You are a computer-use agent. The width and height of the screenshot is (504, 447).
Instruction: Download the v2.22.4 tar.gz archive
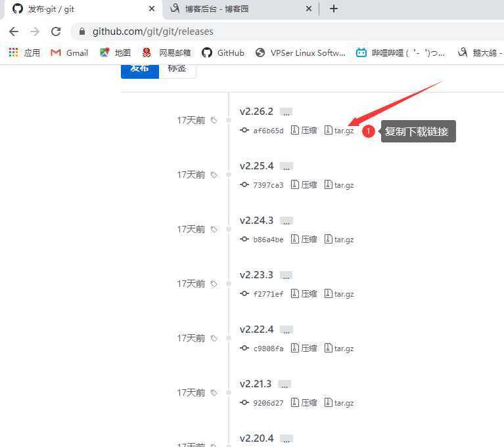point(339,348)
